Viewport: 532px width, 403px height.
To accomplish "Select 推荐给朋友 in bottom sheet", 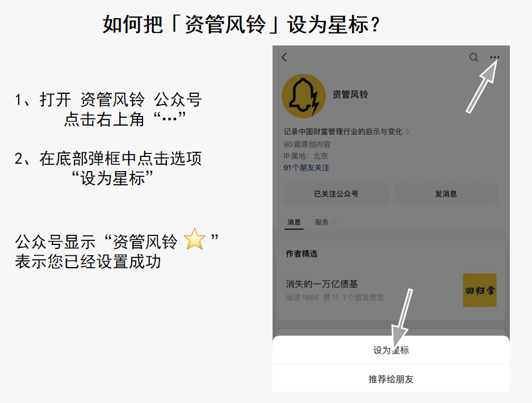I will [391, 379].
